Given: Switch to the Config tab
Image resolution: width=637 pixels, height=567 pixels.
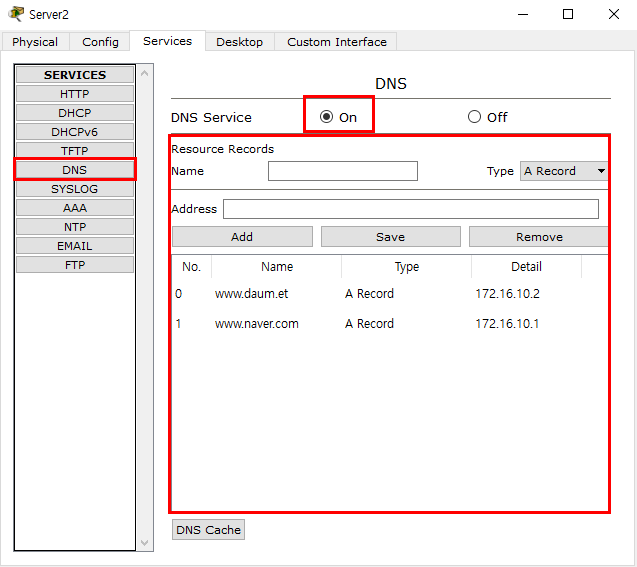Looking at the screenshot, I should point(100,42).
